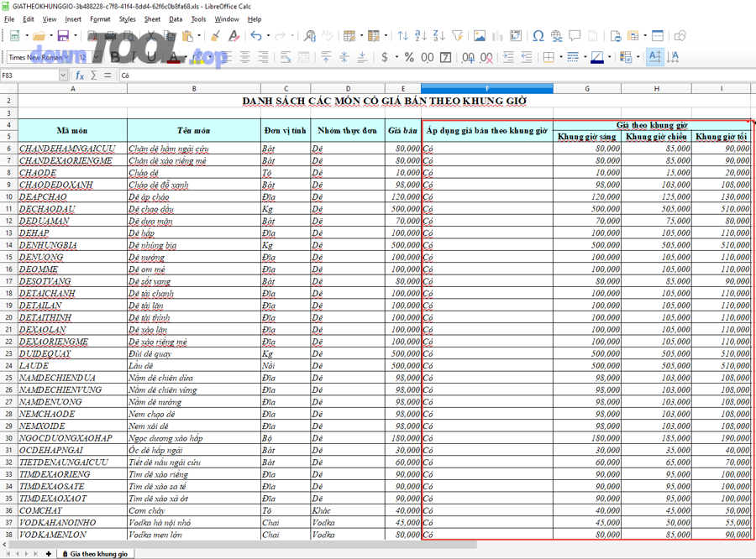756x559 pixels.
Task: Toggle top-to-bottom text direction
Action: tap(673, 57)
